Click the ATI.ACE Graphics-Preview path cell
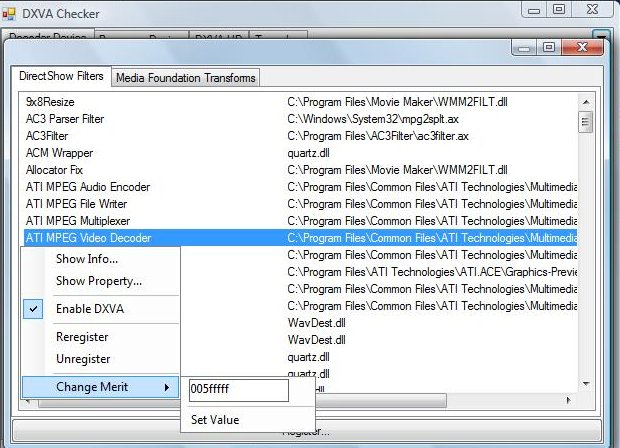 click(432, 272)
